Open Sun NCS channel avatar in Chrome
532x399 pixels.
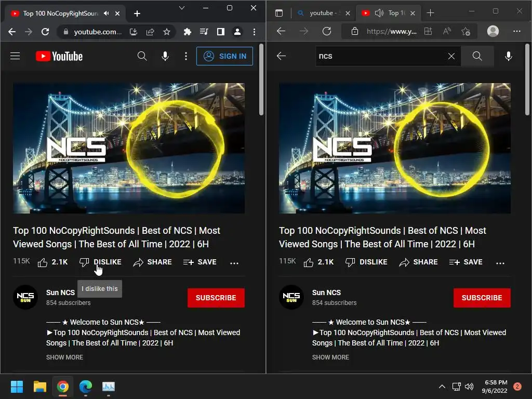(25, 297)
